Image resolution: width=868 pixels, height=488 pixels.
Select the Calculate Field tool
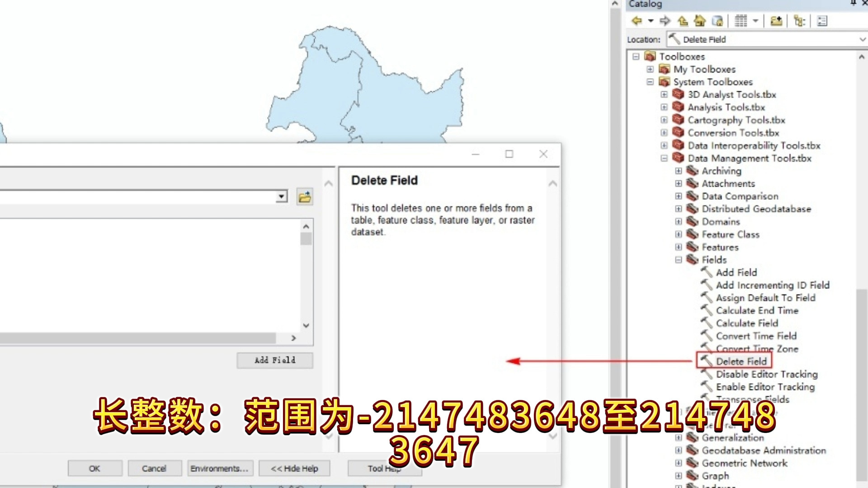tap(747, 324)
